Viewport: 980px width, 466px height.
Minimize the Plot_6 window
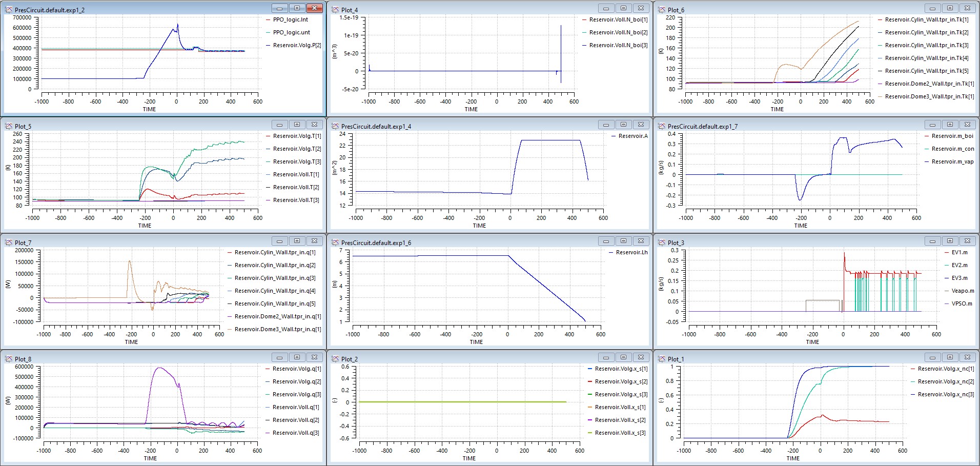[932, 8]
